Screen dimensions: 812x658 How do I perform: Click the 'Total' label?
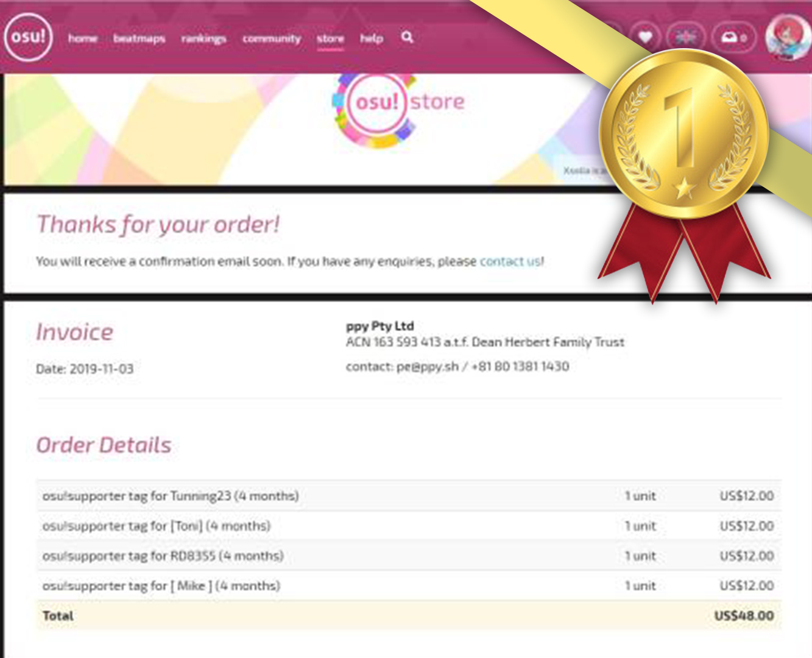pos(58,616)
